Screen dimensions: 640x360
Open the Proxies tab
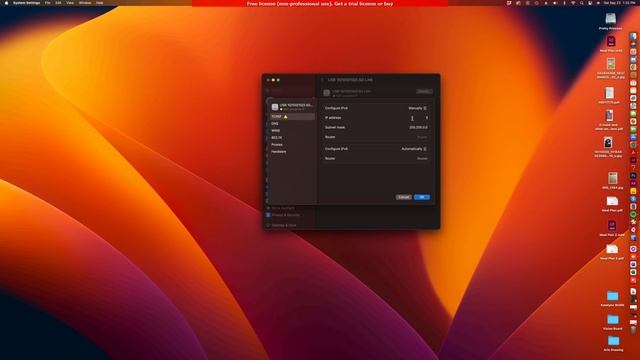click(x=292, y=144)
